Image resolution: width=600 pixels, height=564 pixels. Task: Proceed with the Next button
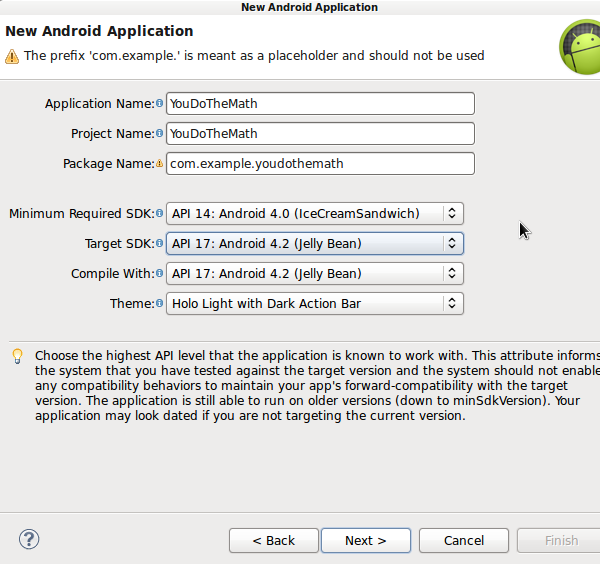(x=366, y=540)
